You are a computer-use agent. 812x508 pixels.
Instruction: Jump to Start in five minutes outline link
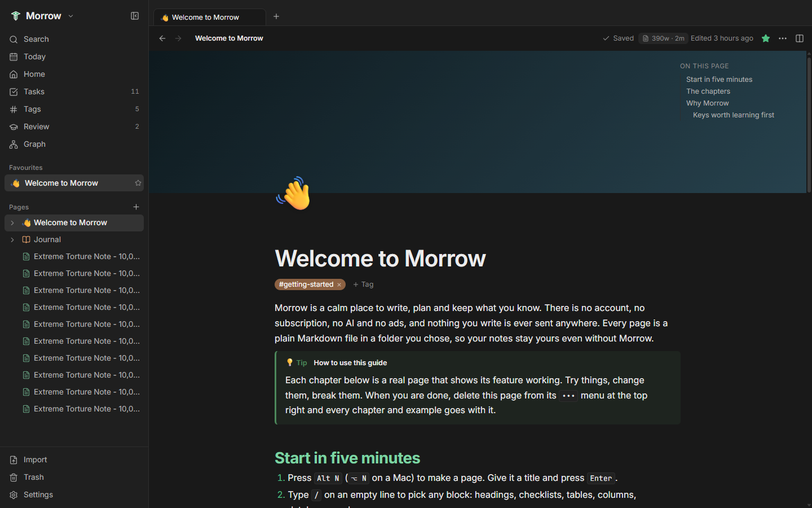coord(719,80)
